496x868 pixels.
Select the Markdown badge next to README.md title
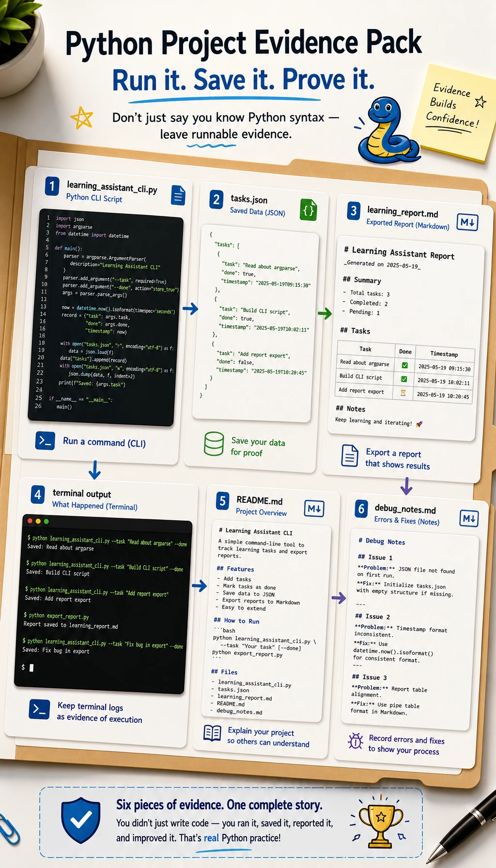click(314, 509)
